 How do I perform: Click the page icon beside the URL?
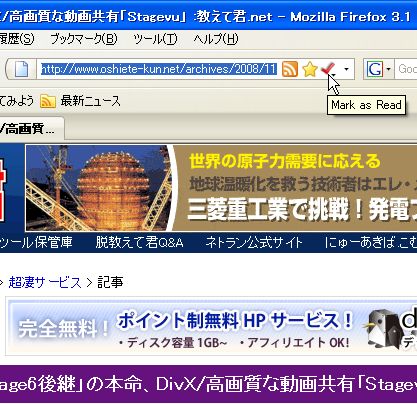tap(21, 69)
